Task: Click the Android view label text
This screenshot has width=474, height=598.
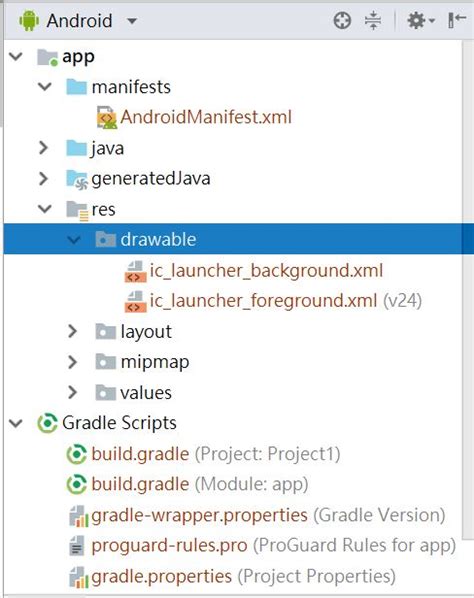Action: pyautogui.click(x=79, y=21)
